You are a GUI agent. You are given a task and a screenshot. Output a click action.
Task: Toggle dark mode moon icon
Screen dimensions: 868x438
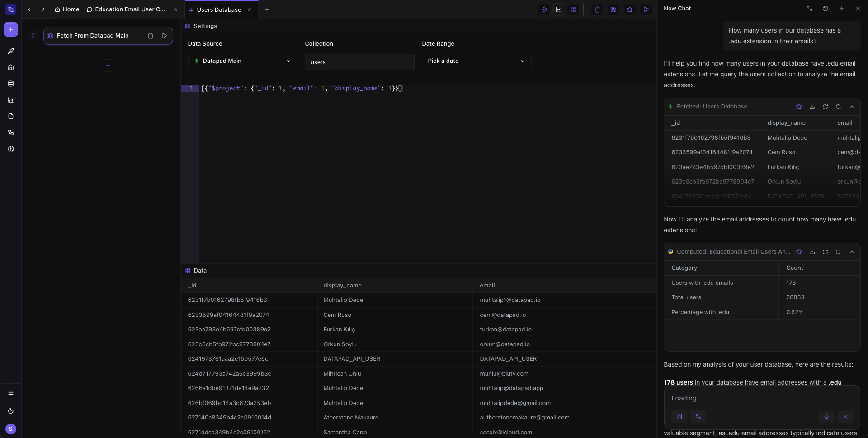11,411
